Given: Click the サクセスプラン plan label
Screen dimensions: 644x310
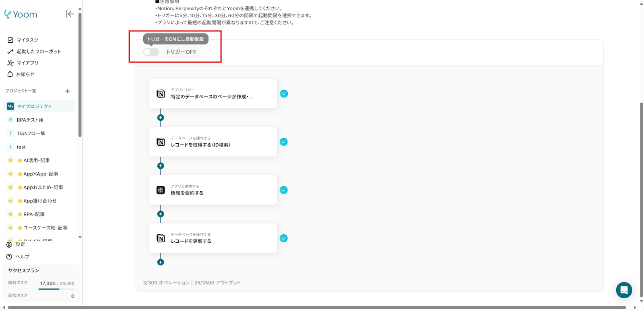Looking at the screenshot, I should [24, 271].
